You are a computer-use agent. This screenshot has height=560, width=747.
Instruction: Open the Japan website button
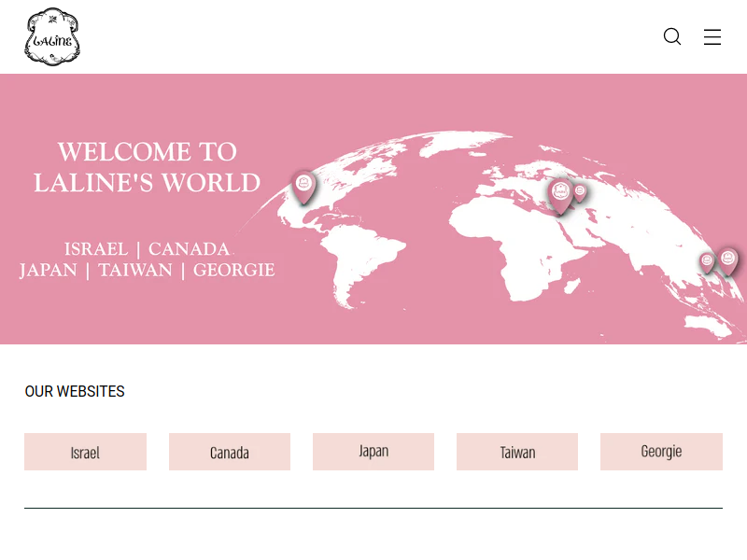pyautogui.click(x=373, y=452)
